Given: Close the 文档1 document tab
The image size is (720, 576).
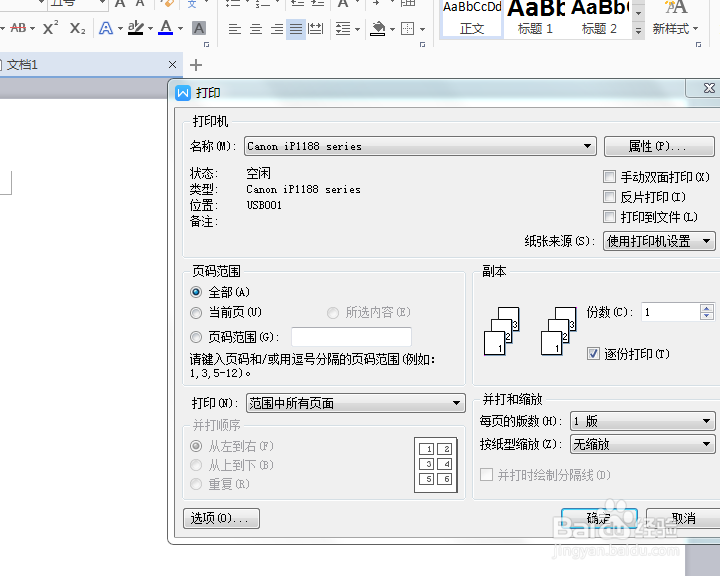Looking at the screenshot, I should [172, 65].
